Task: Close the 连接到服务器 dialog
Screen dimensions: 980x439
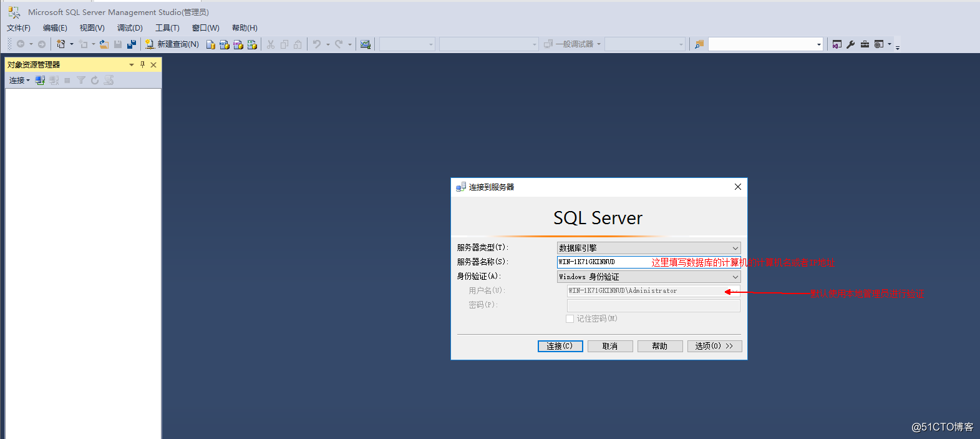Action: point(738,187)
